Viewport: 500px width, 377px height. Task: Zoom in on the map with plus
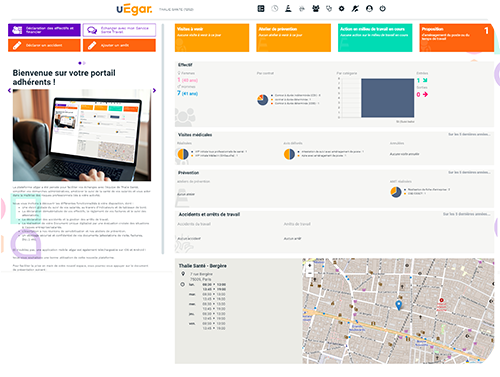click(x=310, y=266)
